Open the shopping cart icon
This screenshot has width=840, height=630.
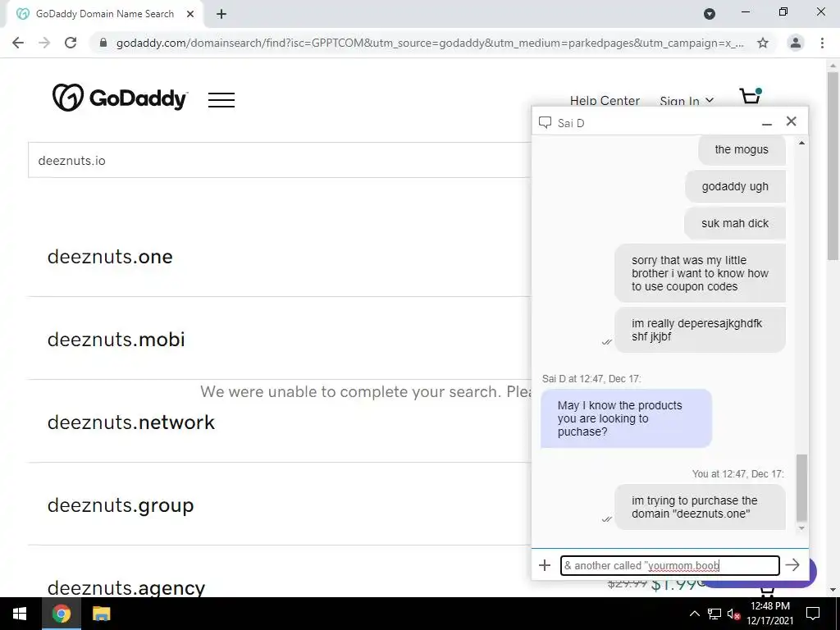[x=751, y=96]
